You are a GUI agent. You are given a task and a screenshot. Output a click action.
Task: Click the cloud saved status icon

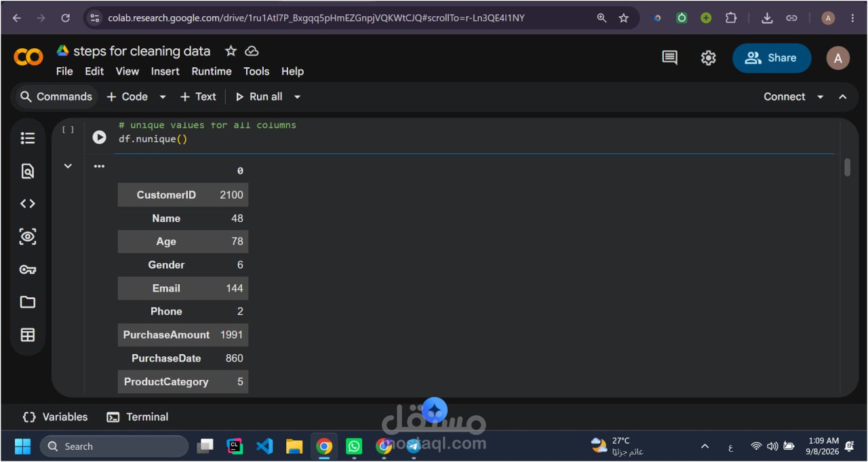[252, 51]
